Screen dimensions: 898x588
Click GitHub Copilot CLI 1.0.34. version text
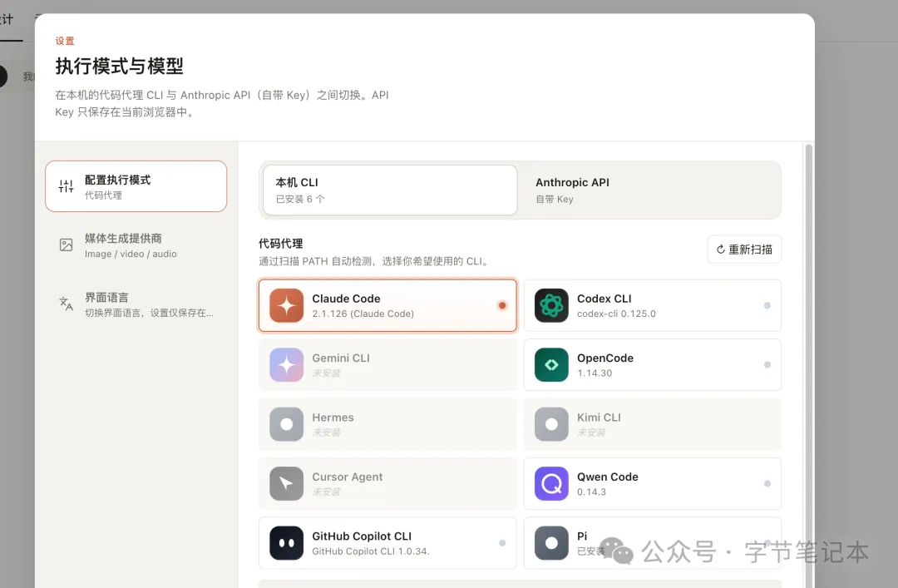371,551
